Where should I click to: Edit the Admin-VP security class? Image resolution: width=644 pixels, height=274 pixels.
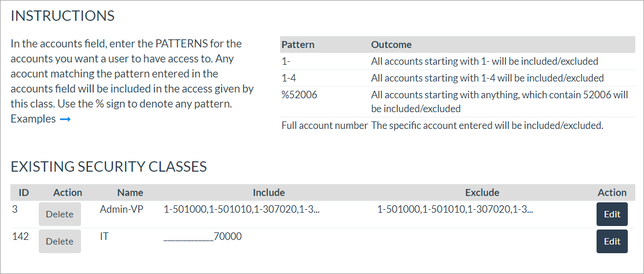612,214
